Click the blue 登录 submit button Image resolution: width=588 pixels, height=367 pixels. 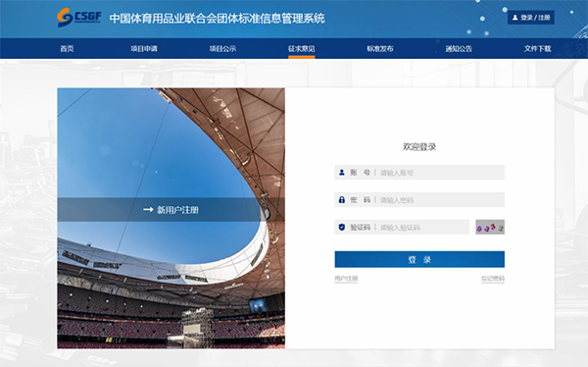(419, 259)
